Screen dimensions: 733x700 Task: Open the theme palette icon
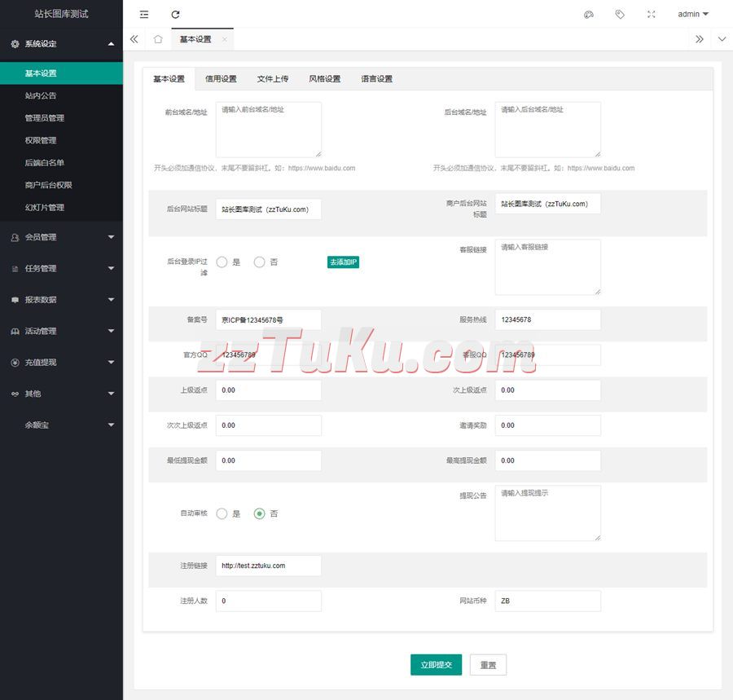coord(589,15)
